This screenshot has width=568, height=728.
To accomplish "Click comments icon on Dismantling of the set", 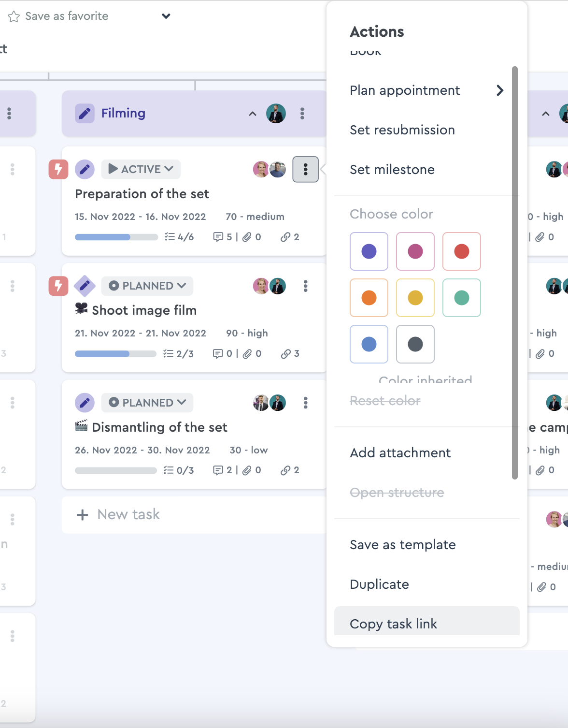I will (218, 470).
